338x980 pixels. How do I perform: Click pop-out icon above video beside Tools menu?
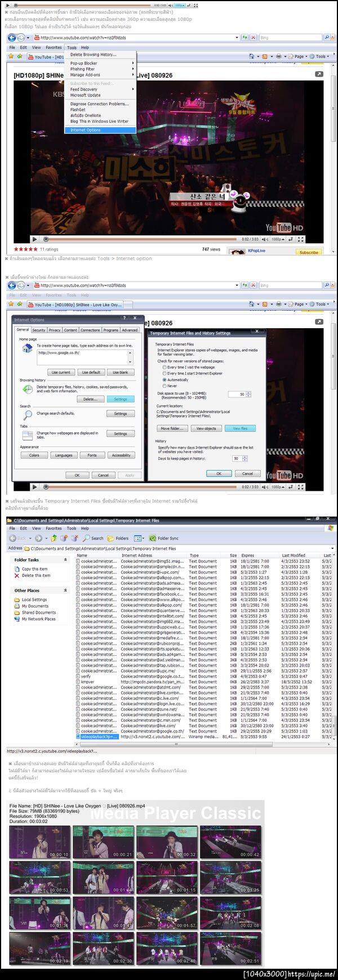tap(319, 74)
